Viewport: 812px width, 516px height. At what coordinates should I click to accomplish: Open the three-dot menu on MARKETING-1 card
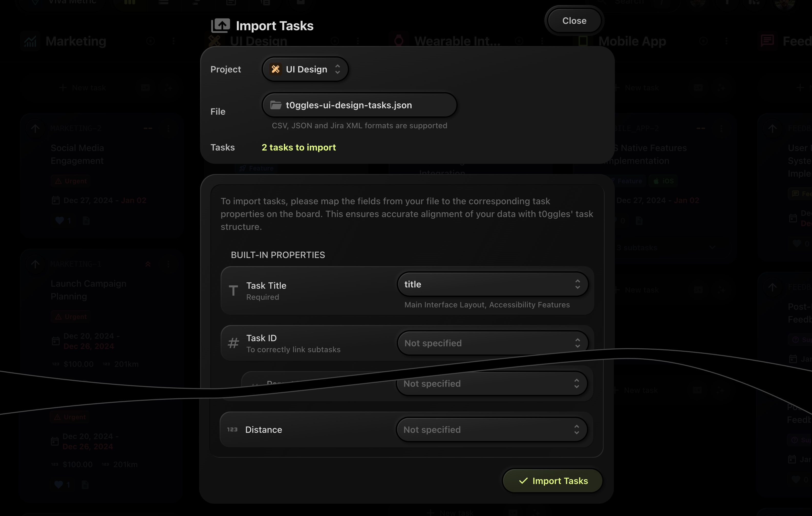(169, 264)
